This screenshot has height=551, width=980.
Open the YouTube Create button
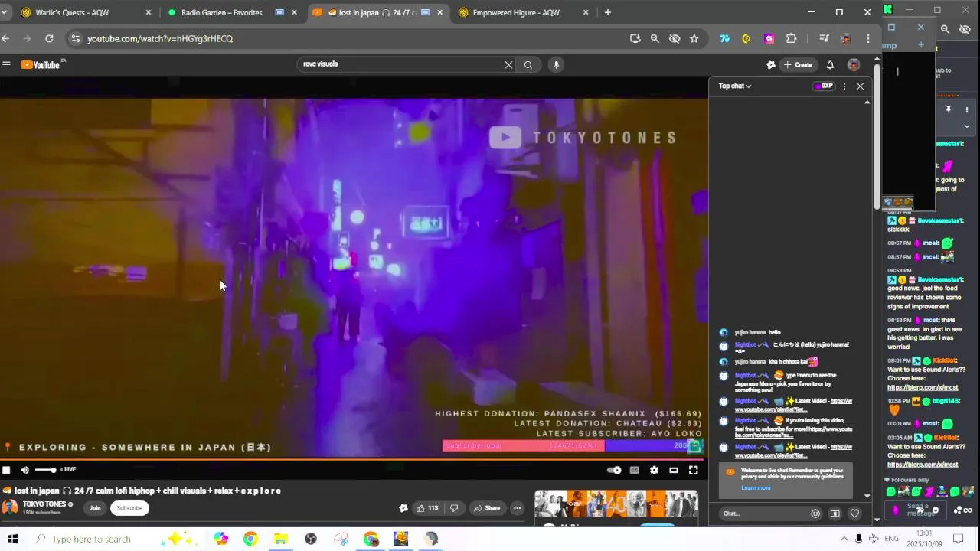[798, 65]
